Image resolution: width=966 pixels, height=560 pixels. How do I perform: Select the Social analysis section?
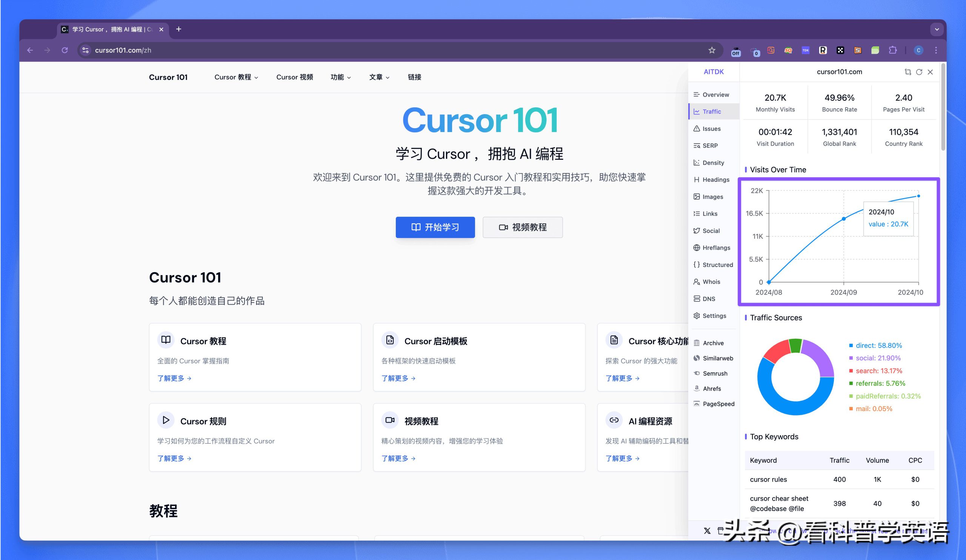click(710, 230)
